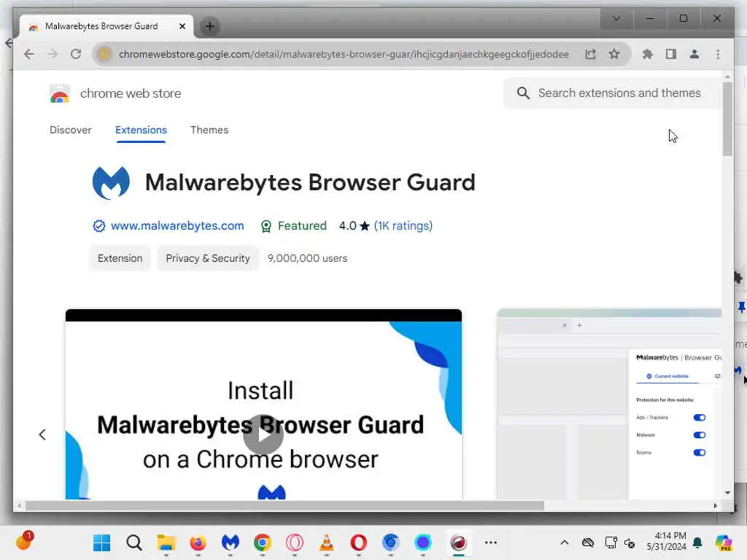This screenshot has height=560, width=747.
Task: Open the network status tray icon
Action: click(611, 542)
